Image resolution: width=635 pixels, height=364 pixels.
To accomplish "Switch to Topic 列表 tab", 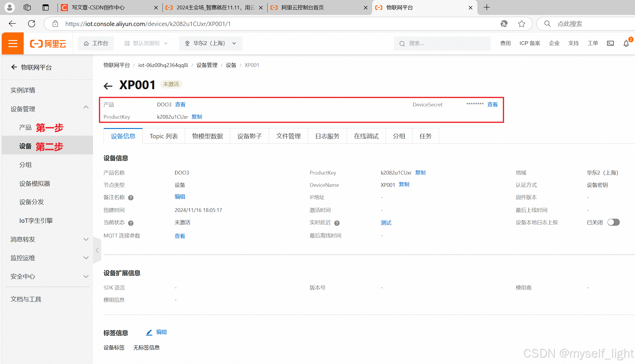I will point(164,136).
